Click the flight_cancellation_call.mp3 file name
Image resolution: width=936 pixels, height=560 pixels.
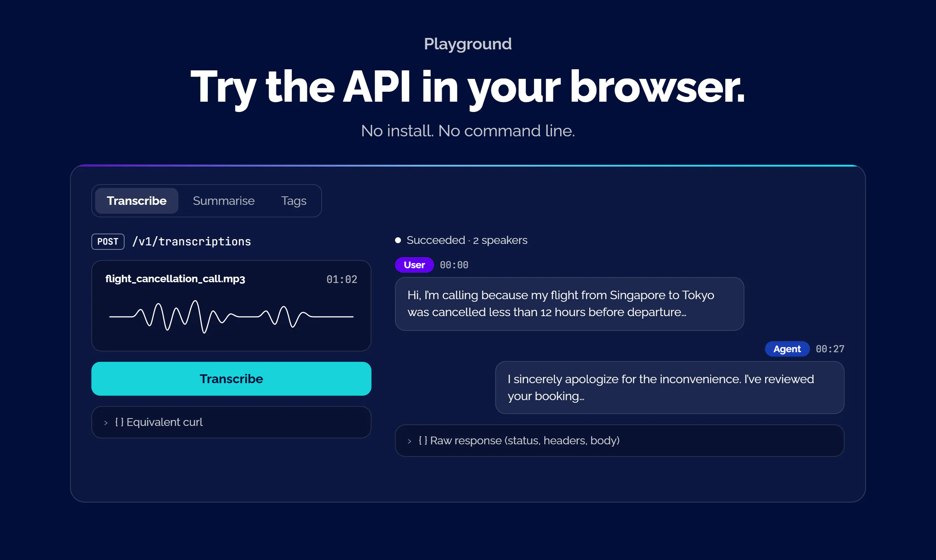point(175,279)
